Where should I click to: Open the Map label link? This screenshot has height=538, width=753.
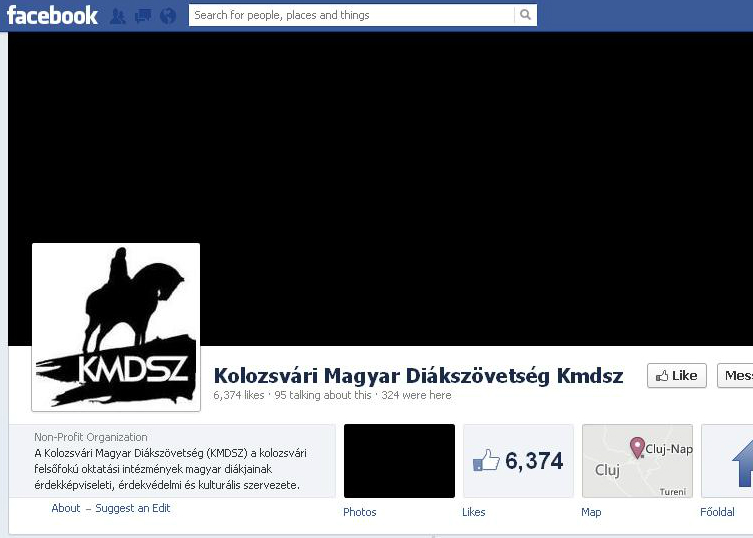pyautogui.click(x=591, y=512)
